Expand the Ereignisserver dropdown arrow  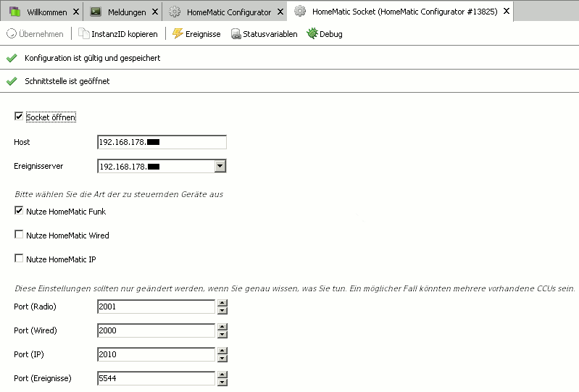point(220,166)
